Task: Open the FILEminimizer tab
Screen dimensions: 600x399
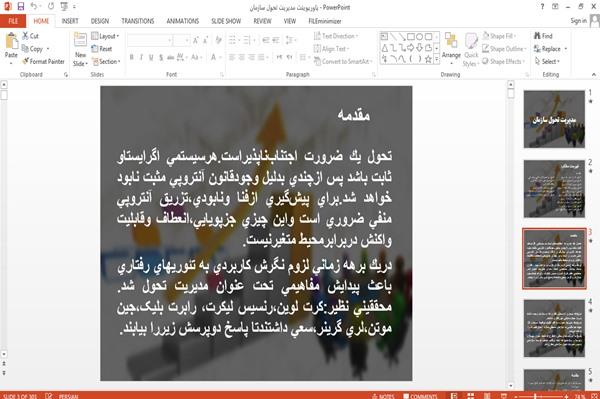Action: pos(324,21)
